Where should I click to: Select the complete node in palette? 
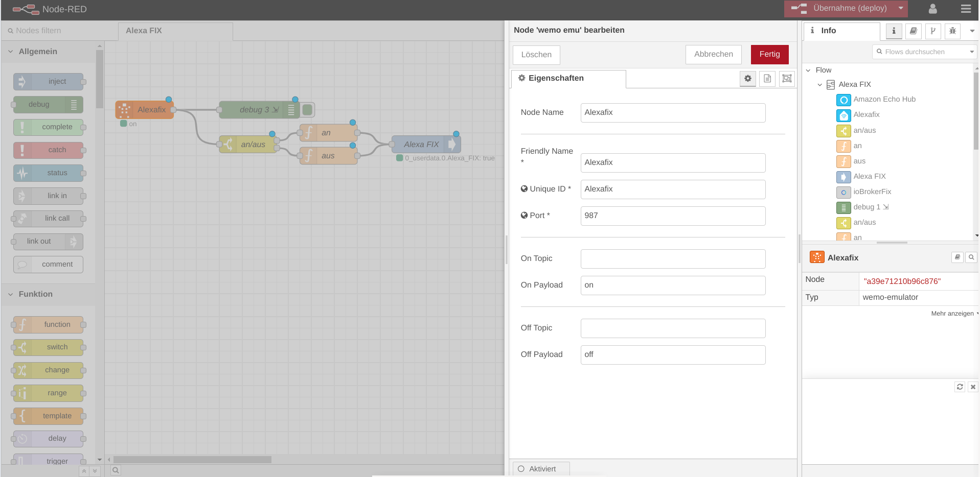(x=49, y=127)
